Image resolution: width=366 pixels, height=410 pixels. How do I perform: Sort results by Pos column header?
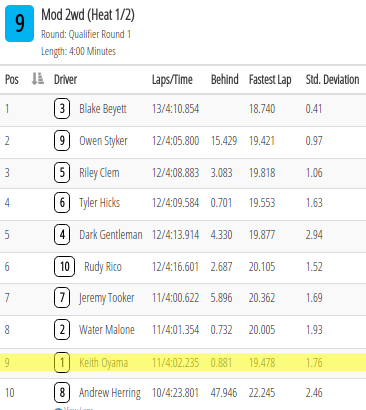(12, 79)
